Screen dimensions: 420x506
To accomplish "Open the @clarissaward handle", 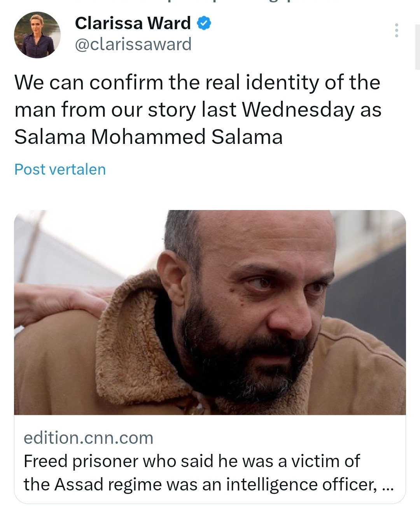I will click(133, 44).
